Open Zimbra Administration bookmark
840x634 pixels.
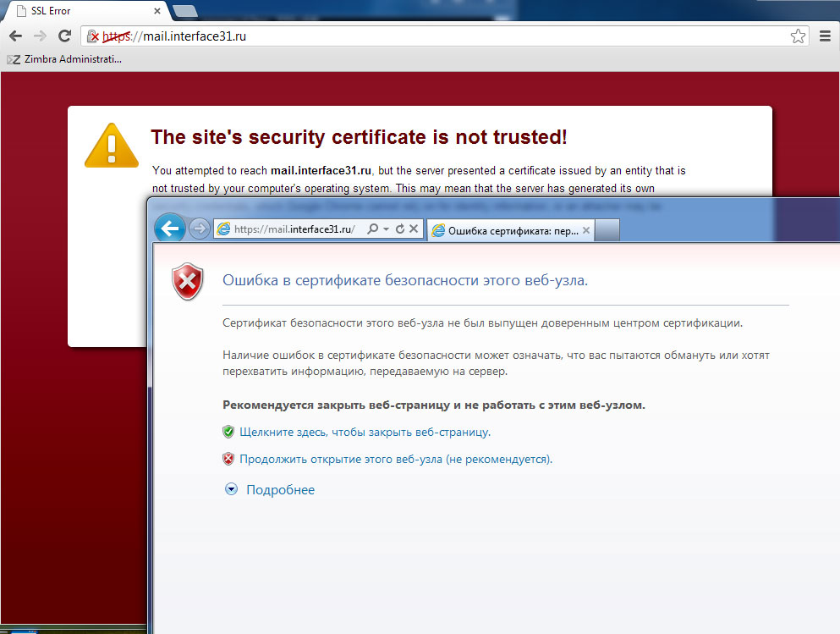64,59
